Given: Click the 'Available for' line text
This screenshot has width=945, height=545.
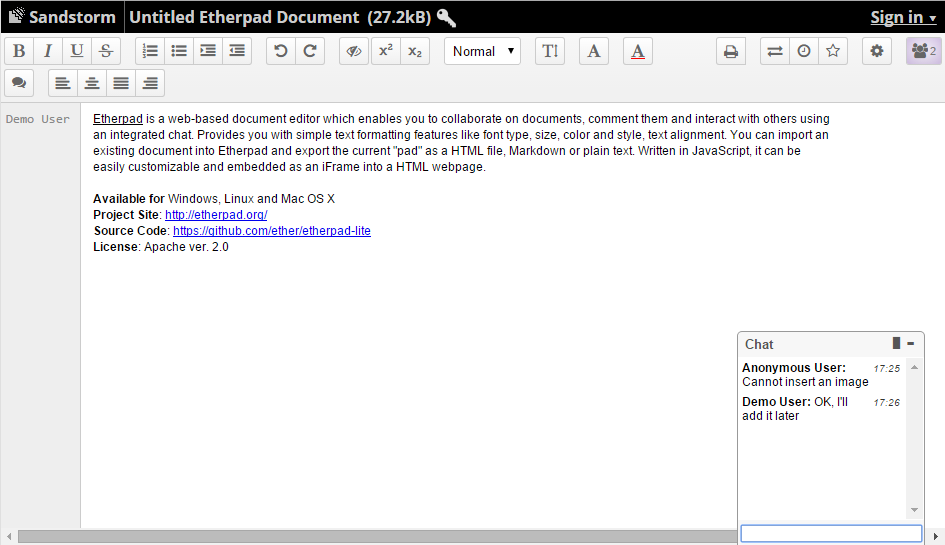Looking at the screenshot, I should (x=214, y=199).
